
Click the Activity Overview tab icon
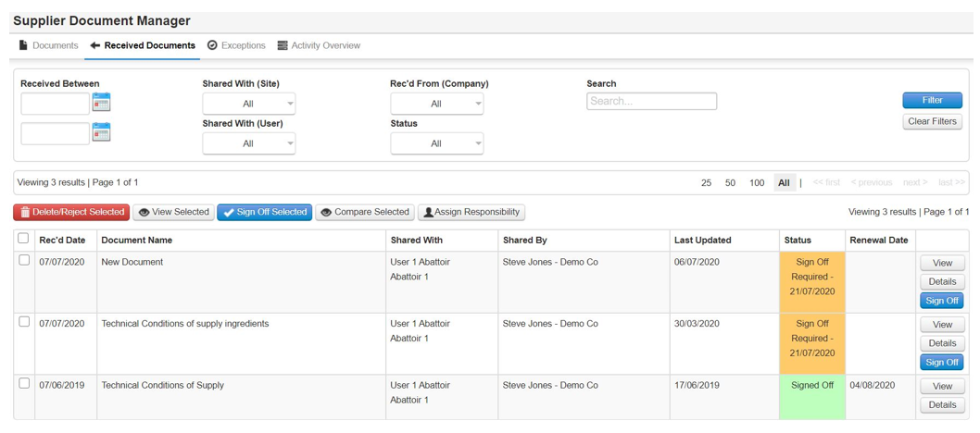(283, 45)
